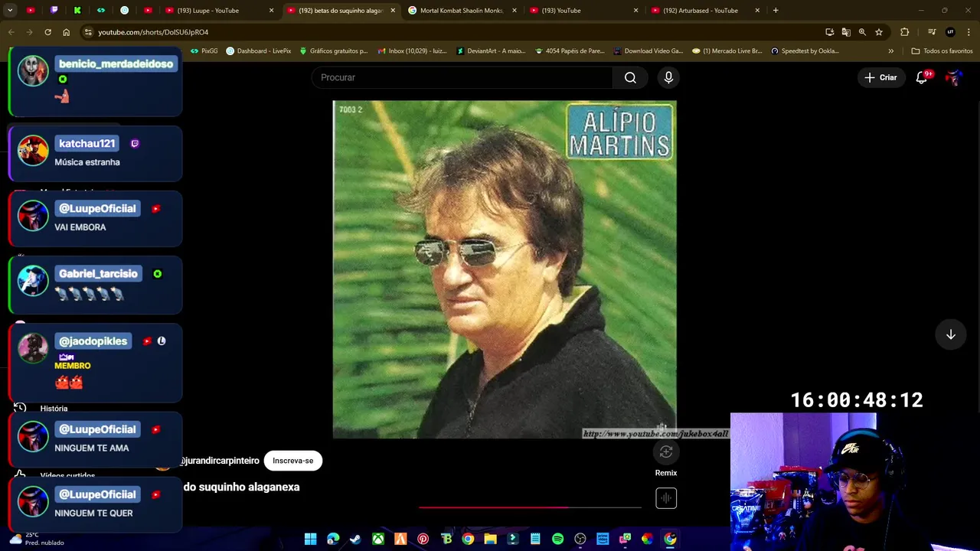Image resolution: width=980 pixels, height=551 pixels.
Task: Open the DeviantArt bookmark
Action: coord(491,51)
